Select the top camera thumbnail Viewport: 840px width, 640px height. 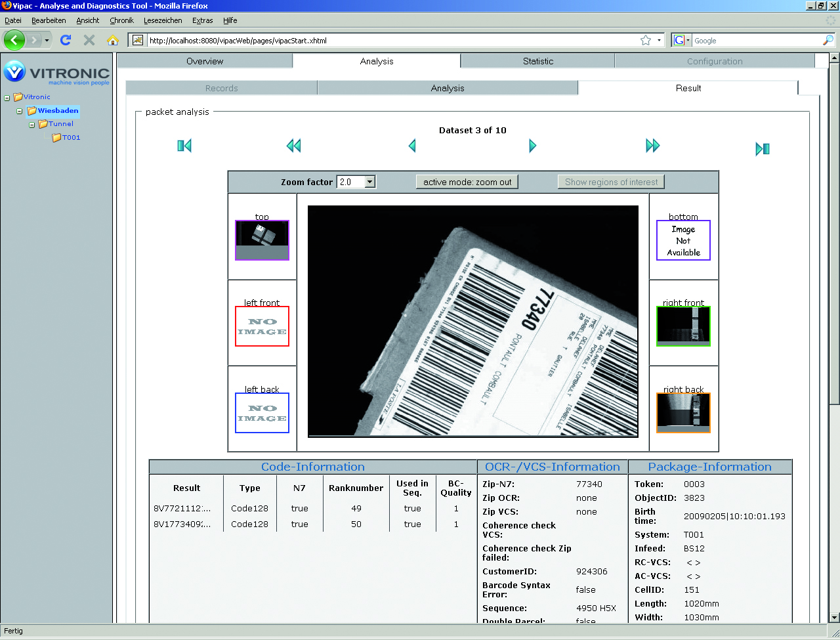[262, 240]
